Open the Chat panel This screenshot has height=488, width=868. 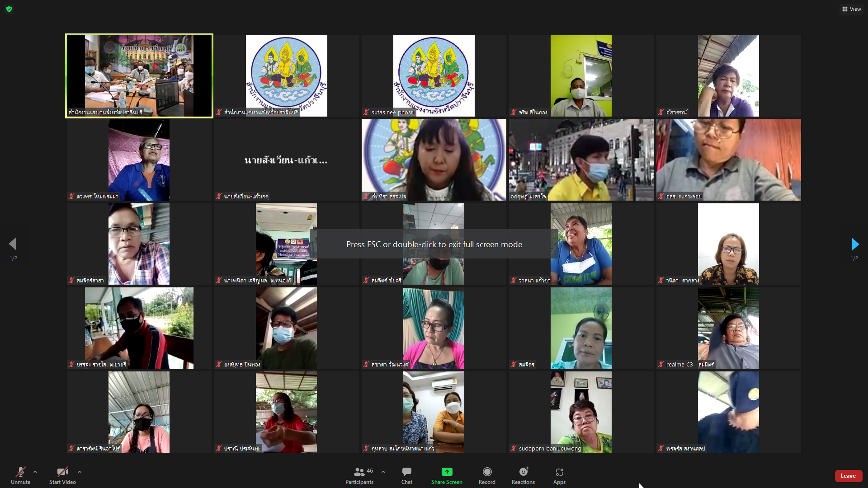(406, 475)
